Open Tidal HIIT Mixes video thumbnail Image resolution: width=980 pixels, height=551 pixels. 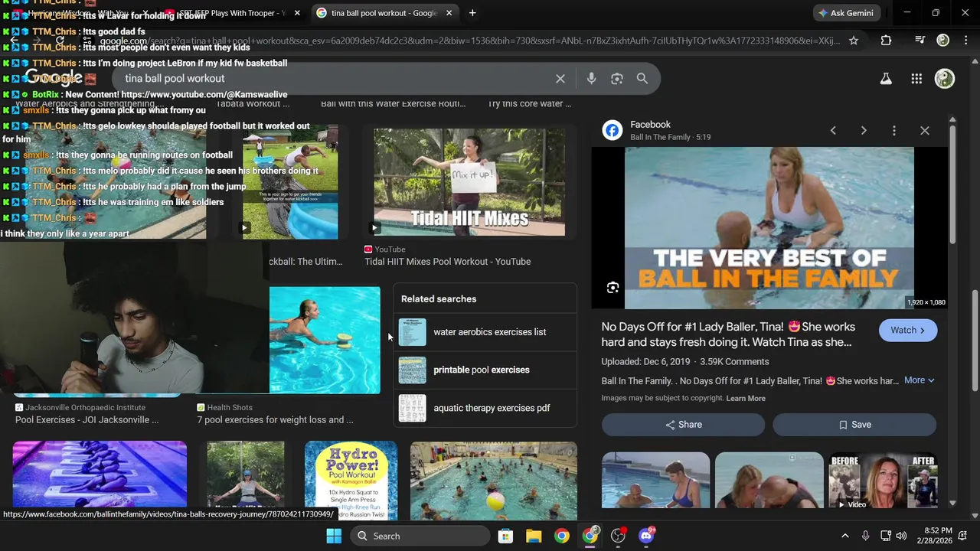tap(469, 181)
